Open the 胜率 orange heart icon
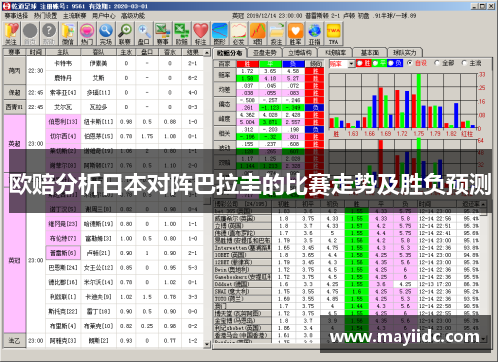The image size is (500, 362). tap(296, 34)
